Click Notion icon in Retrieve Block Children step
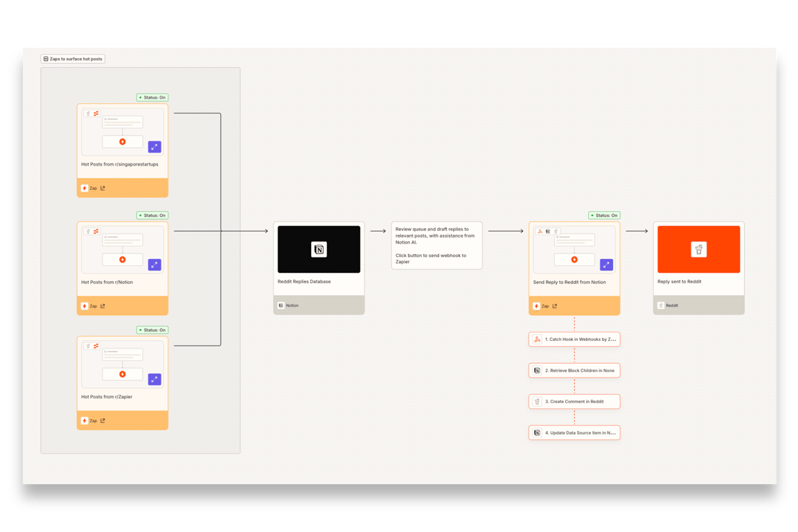 click(537, 371)
